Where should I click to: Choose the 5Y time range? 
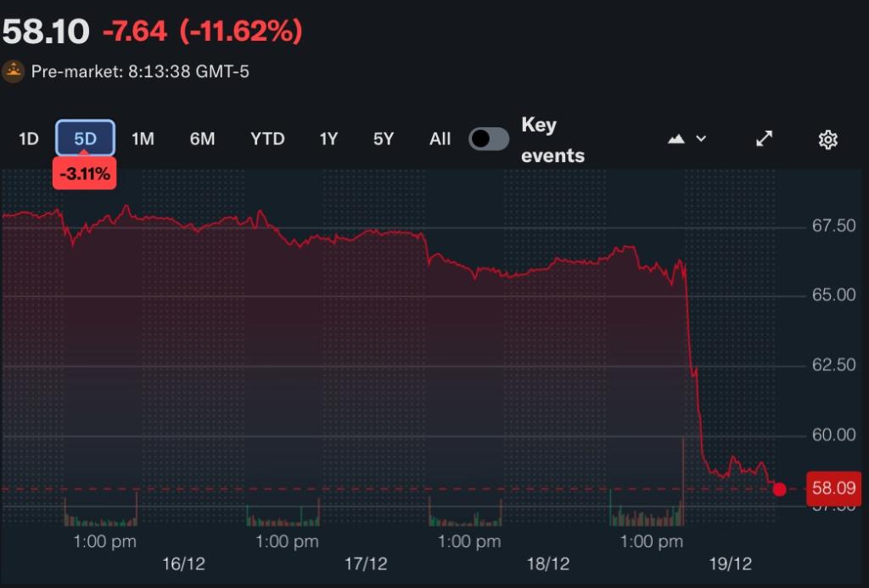(384, 139)
